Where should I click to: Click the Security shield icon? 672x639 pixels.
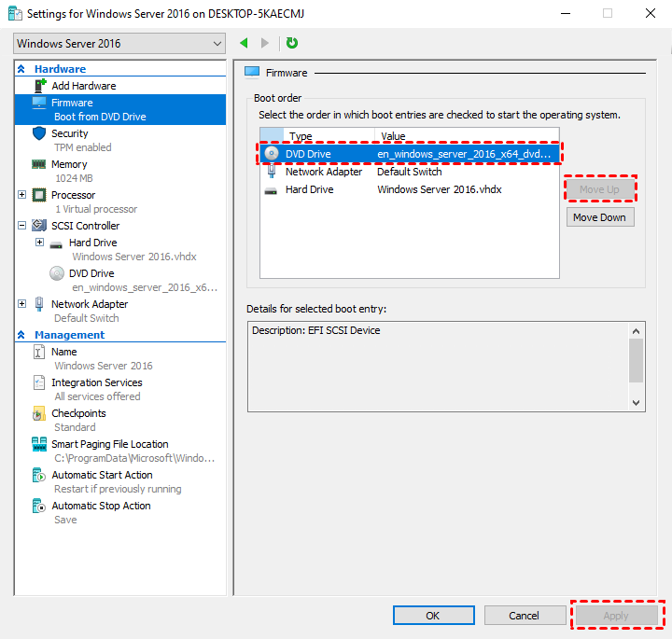[39, 133]
